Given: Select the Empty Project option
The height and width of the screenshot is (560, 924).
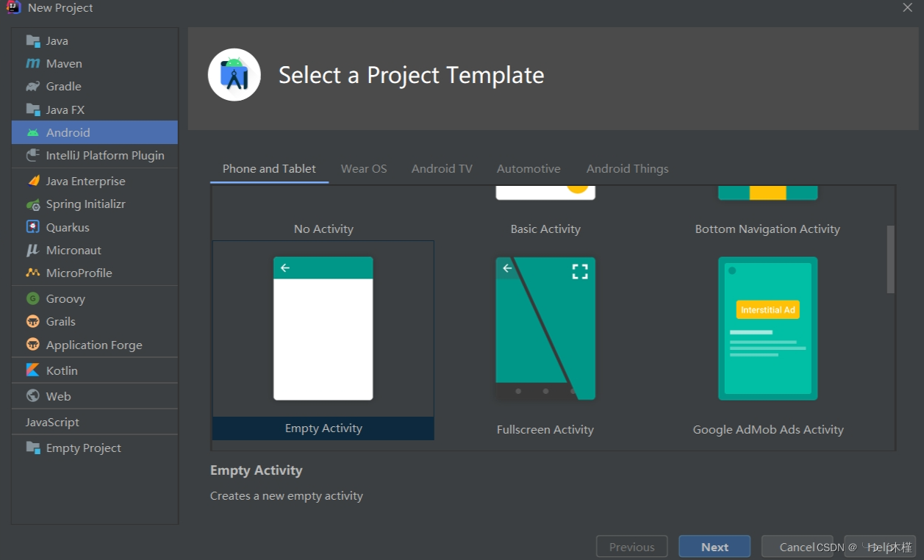Looking at the screenshot, I should coord(82,448).
